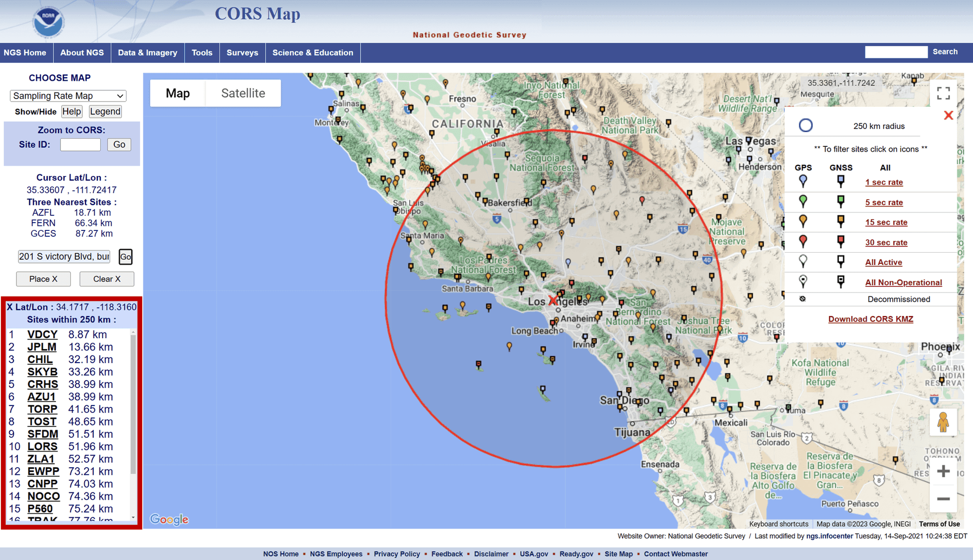The image size is (973, 560).
Task: Click the Download CORS KMZ link
Action: click(x=870, y=319)
